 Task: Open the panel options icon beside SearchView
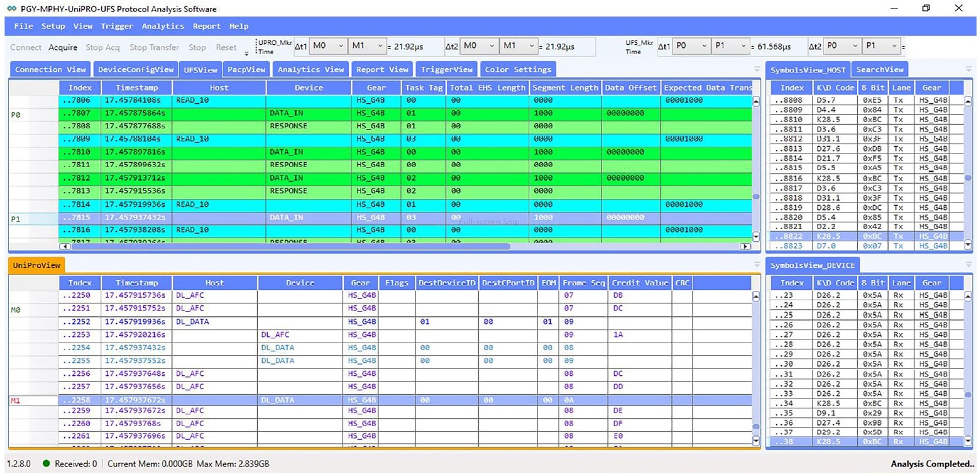[x=968, y=69]
